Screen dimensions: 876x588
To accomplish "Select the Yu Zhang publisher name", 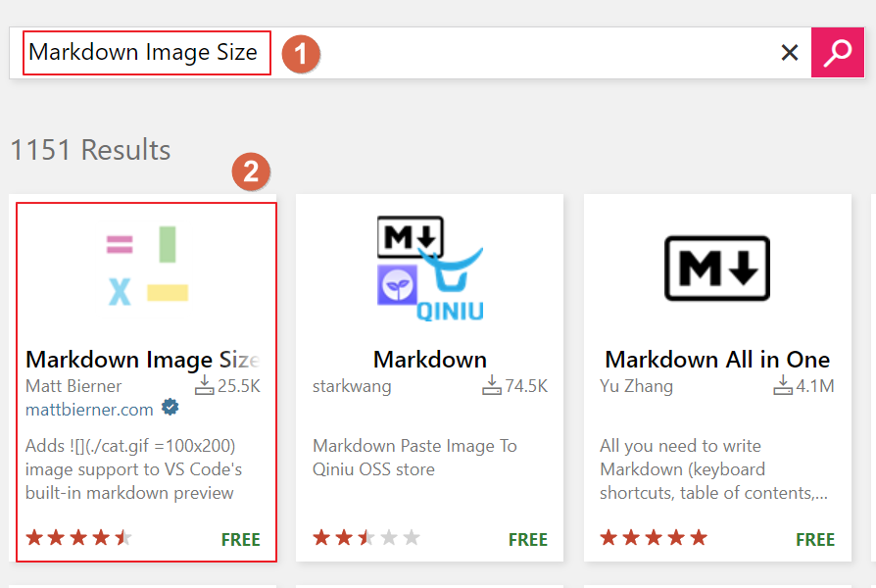I will point(636,386).
